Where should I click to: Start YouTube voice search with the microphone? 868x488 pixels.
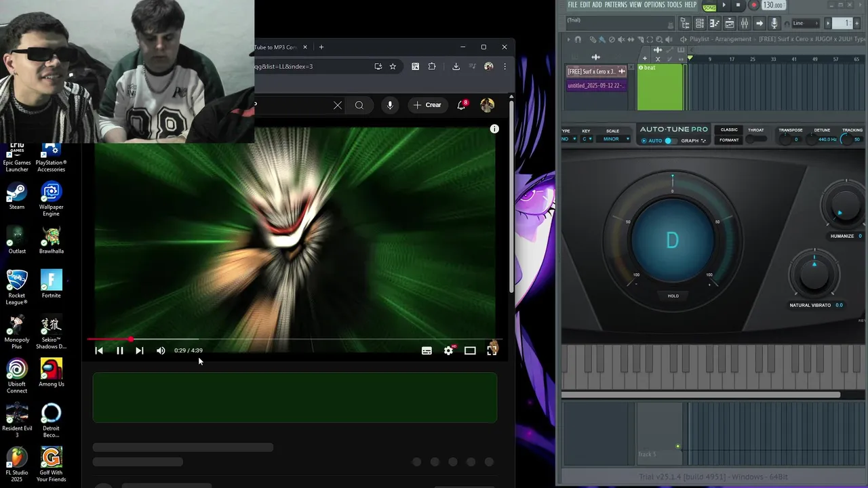click(x=390, y=105)
